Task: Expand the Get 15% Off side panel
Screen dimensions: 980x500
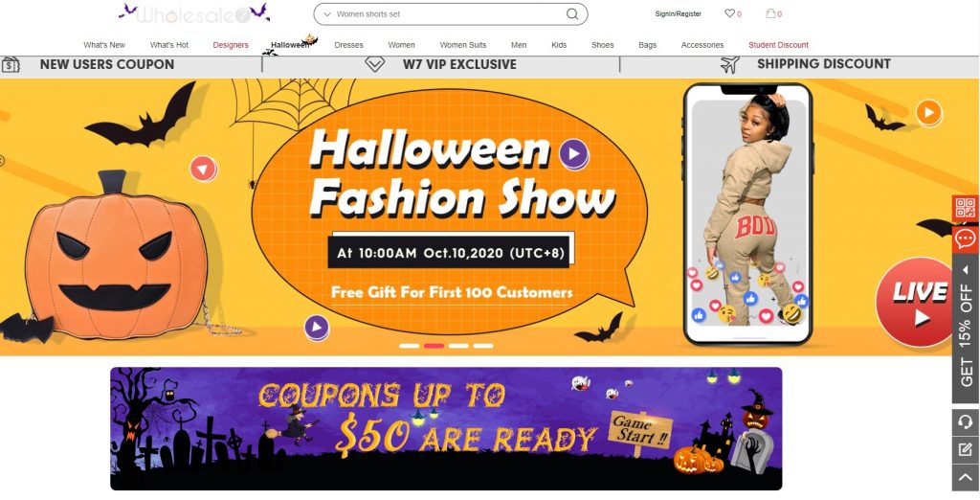Action: 966,328
